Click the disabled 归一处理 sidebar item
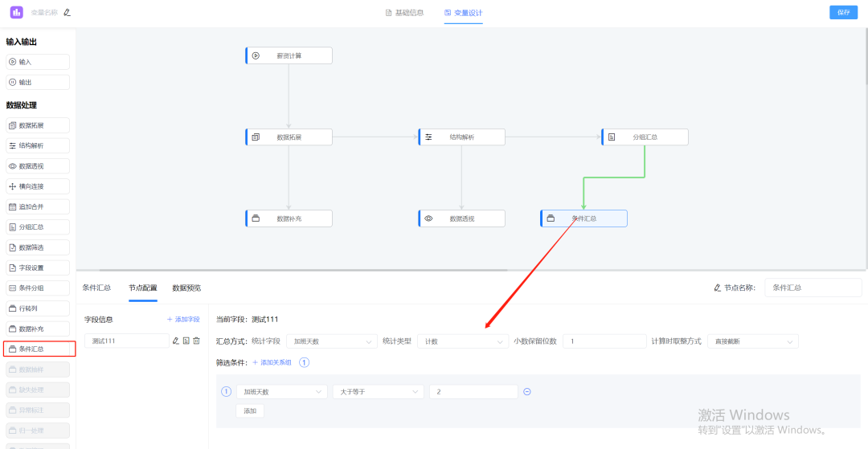Screen dimensions: 868x449 point(38,431)
